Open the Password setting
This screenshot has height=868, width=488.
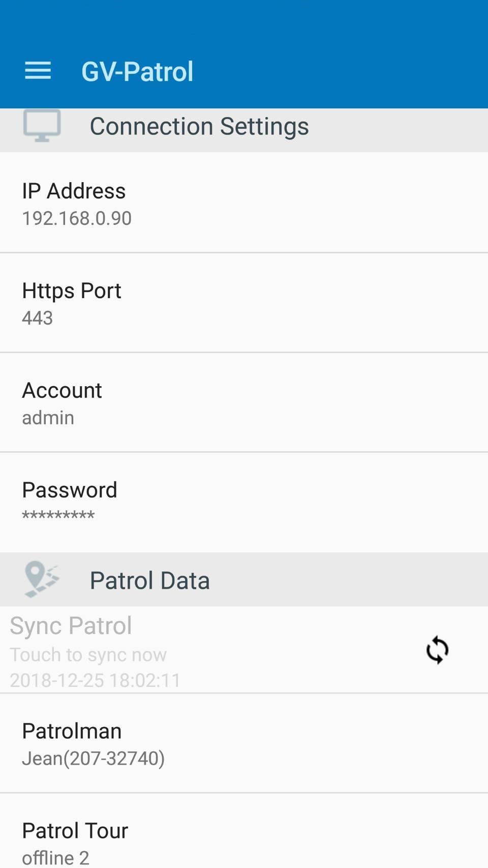70,490
